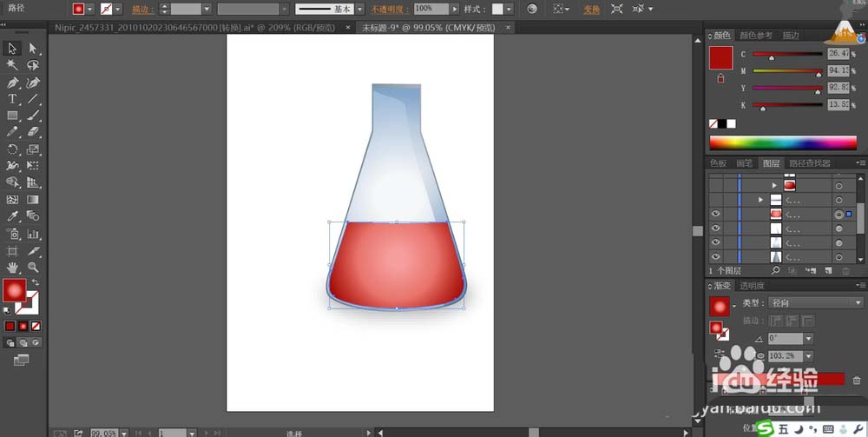Select the Pencil tool

(12, 132)
